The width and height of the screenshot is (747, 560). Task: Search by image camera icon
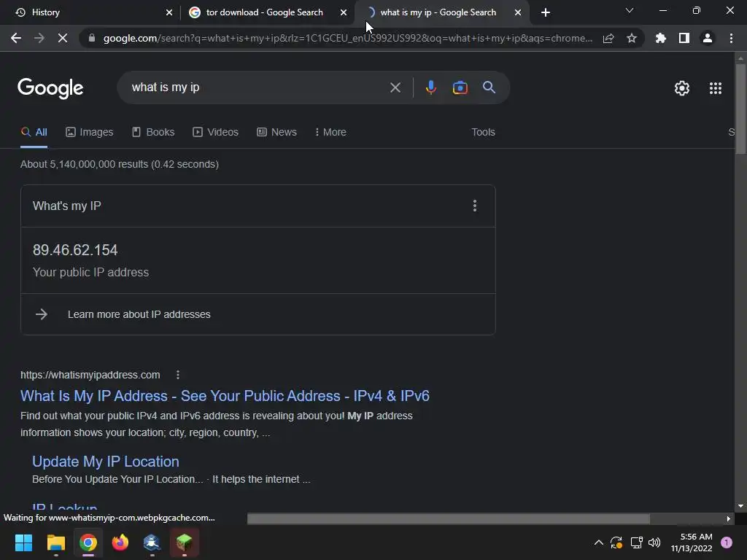(460, 87)
